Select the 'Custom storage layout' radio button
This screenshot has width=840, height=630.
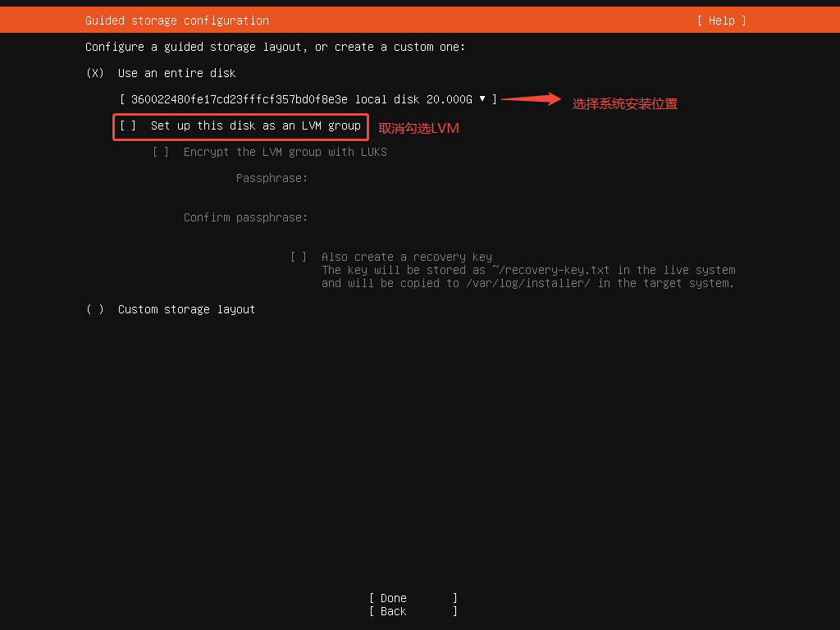[95, 309]
